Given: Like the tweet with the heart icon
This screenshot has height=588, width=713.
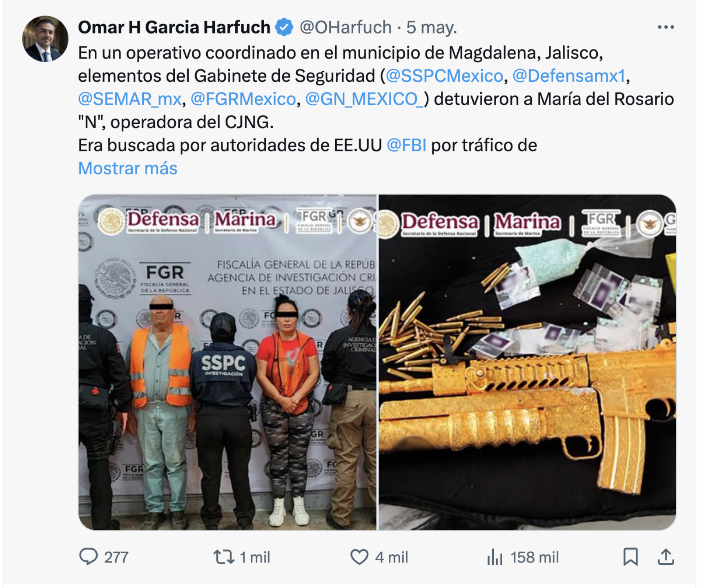Looking at the screenshot, I should coord(359,557).
